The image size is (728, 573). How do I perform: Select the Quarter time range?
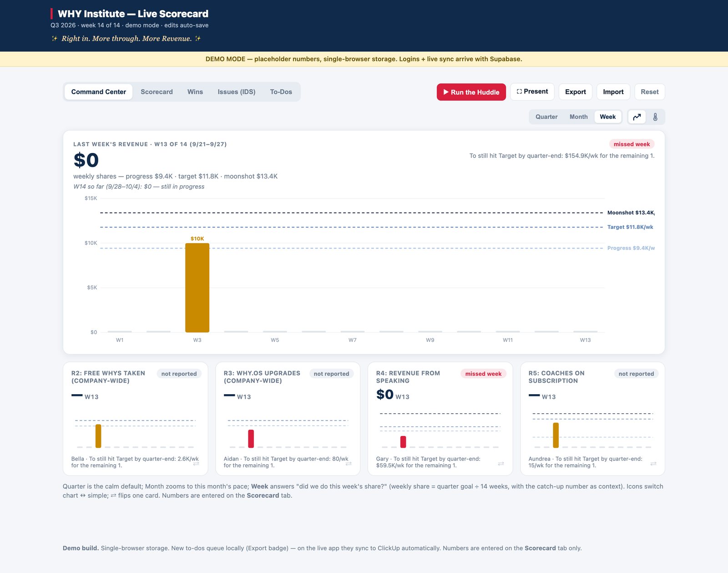546,117
